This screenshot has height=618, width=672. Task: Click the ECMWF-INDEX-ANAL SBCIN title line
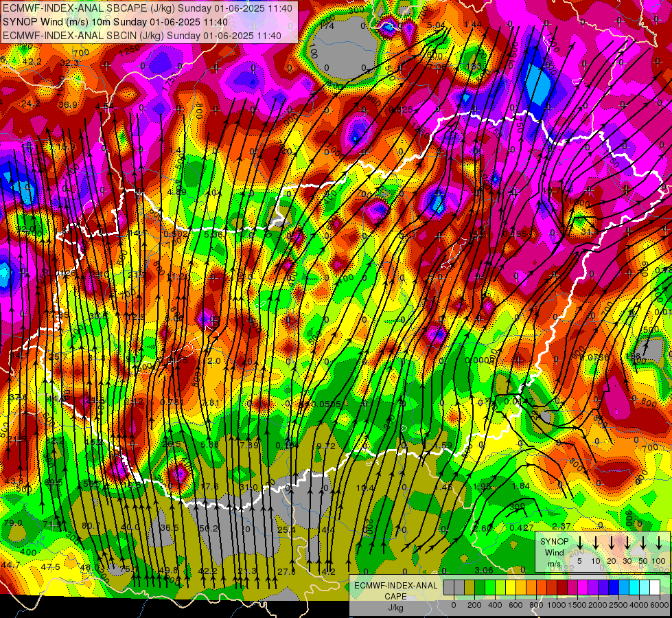click(x=142, y=36)
